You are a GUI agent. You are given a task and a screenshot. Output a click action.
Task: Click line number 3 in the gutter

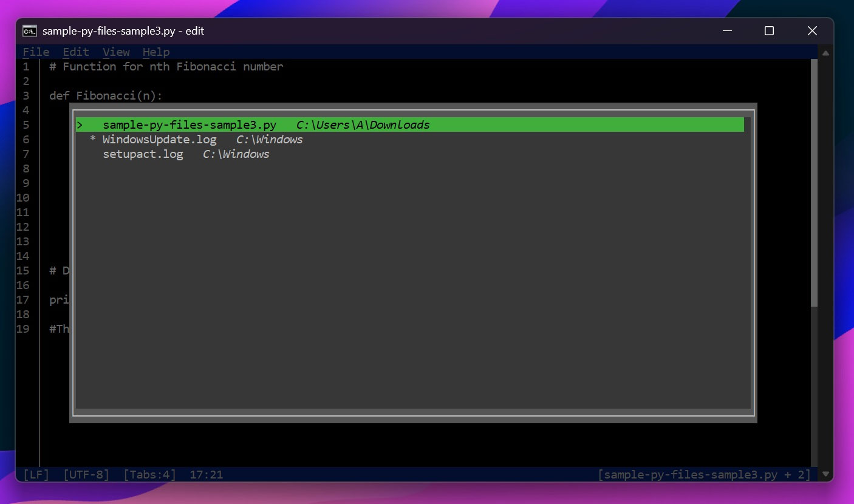point(26,95)
